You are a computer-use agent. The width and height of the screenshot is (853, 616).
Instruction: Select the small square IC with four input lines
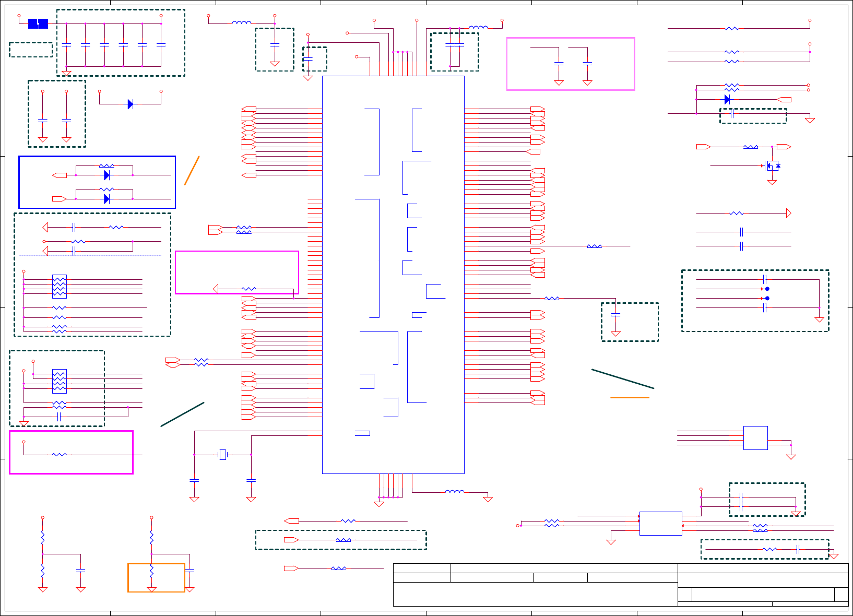coord(755,438)
